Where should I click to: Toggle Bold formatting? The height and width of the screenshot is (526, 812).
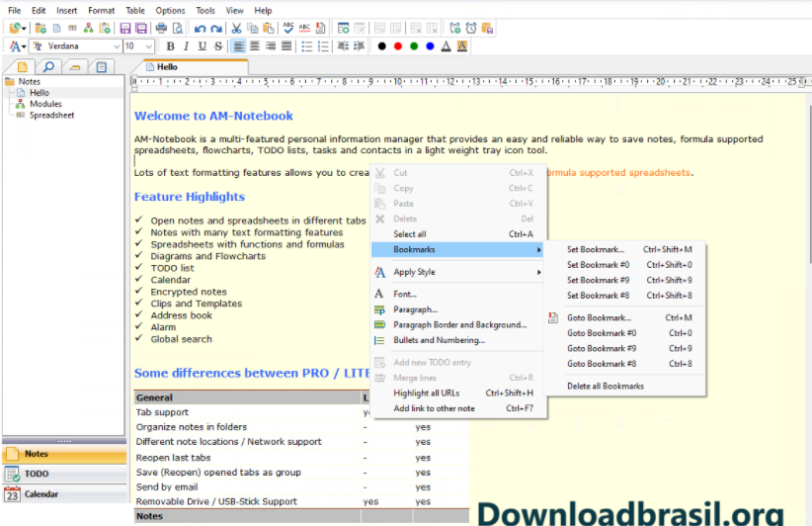tap(170, 46)
